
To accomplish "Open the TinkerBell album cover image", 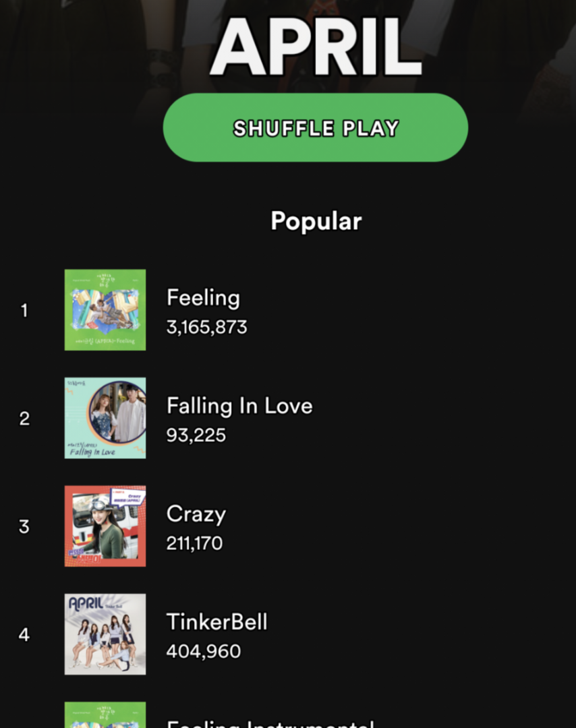I will click(105, 634).
